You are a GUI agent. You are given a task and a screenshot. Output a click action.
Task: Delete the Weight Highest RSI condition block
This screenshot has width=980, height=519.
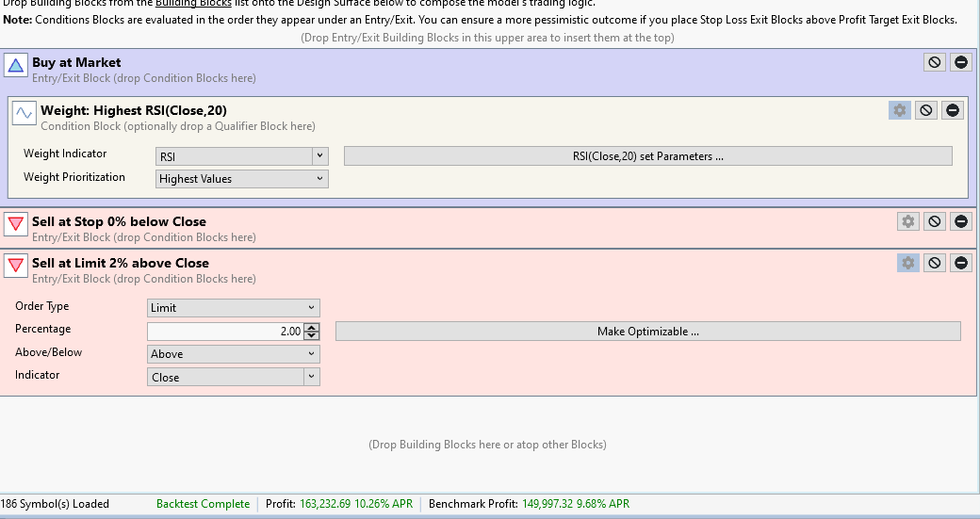point(953,110)
